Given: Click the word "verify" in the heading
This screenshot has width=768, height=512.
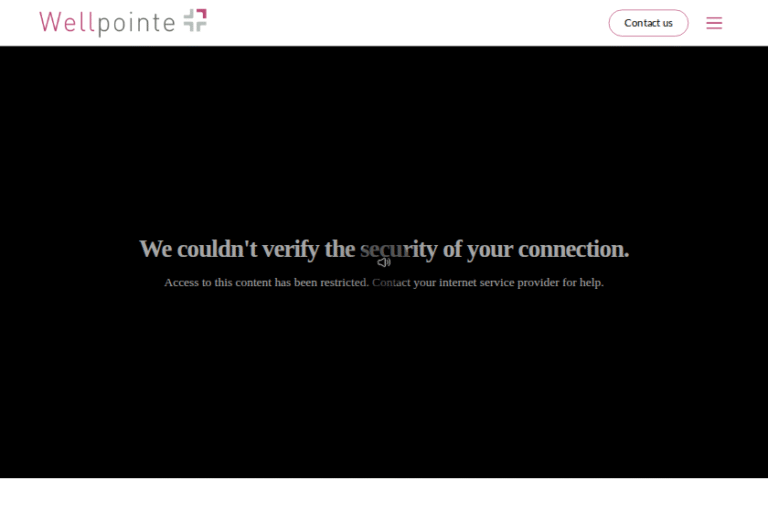Looking at the screenshot, I should pos(290,250).
